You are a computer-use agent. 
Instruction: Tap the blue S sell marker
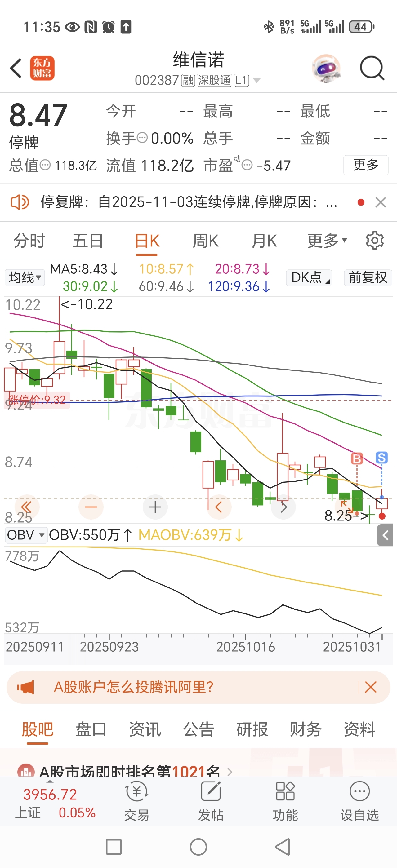pyautogui.click(x=381, y=458)
